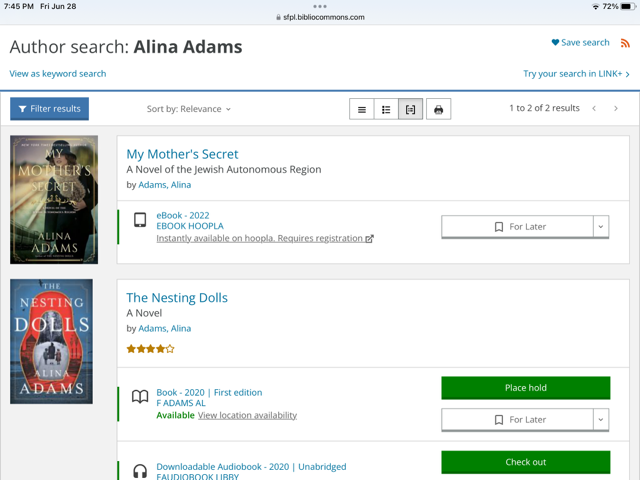Image resolution: width=640 pixels, height=480 pixels.
Task: Open View location availability link
Action: 247,415
